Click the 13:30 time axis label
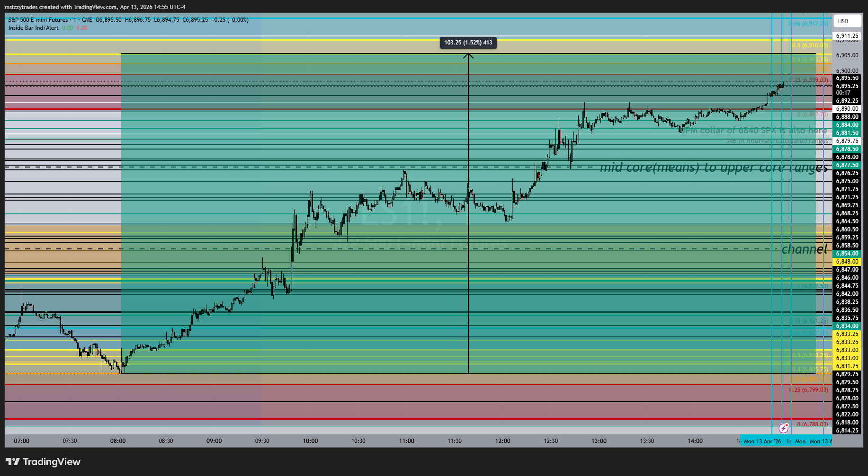Image resolution: width=868 pixels, height=476 pixels. pos(647,441)
